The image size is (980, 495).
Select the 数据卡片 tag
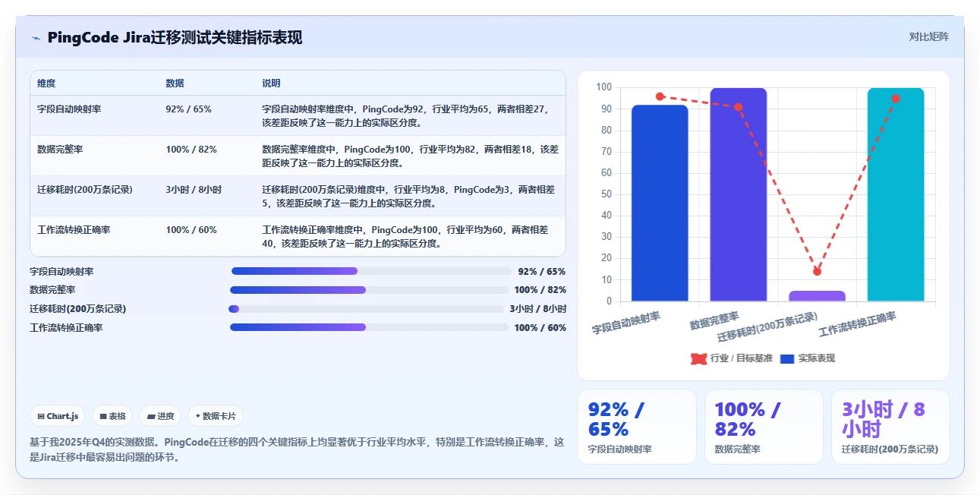pyautogui.click(x=216, y=416)
